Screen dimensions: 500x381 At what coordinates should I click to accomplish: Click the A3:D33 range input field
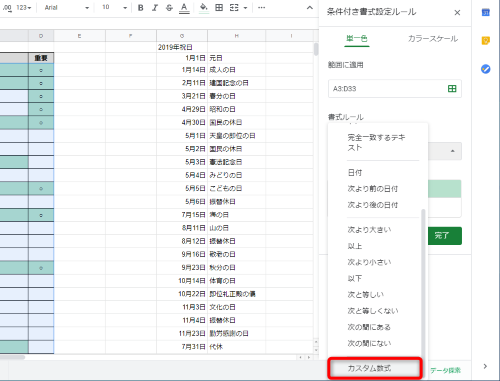(387, 89)
